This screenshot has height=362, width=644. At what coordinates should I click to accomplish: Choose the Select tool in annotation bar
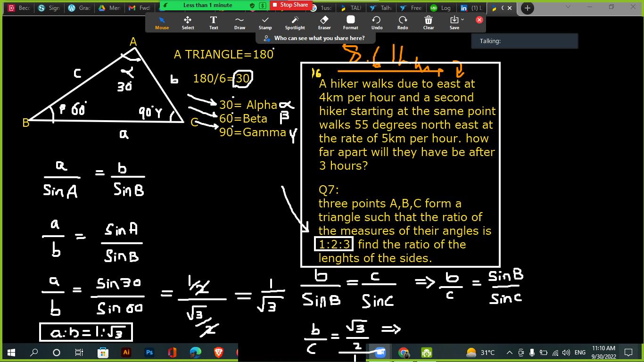click(x=188, y=22)
